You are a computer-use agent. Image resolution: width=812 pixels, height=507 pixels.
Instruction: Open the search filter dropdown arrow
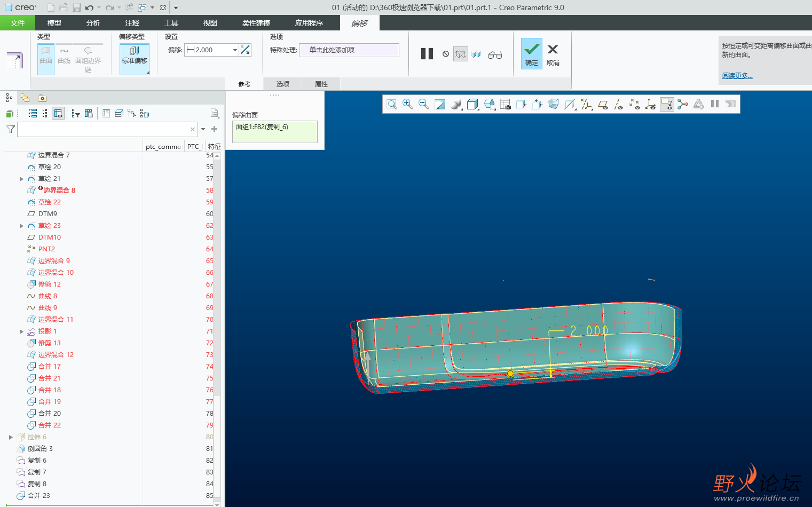coord(203,129)
